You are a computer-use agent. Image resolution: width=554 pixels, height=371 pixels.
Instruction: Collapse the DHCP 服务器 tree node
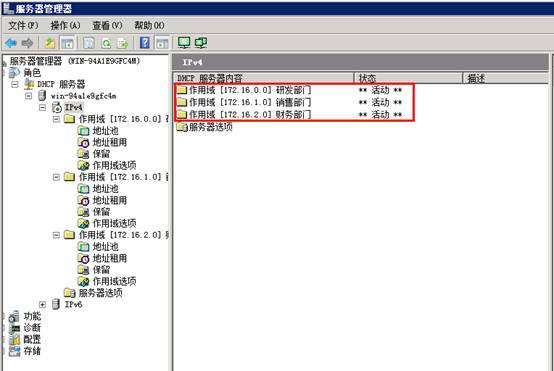click(x=14, y=84)
